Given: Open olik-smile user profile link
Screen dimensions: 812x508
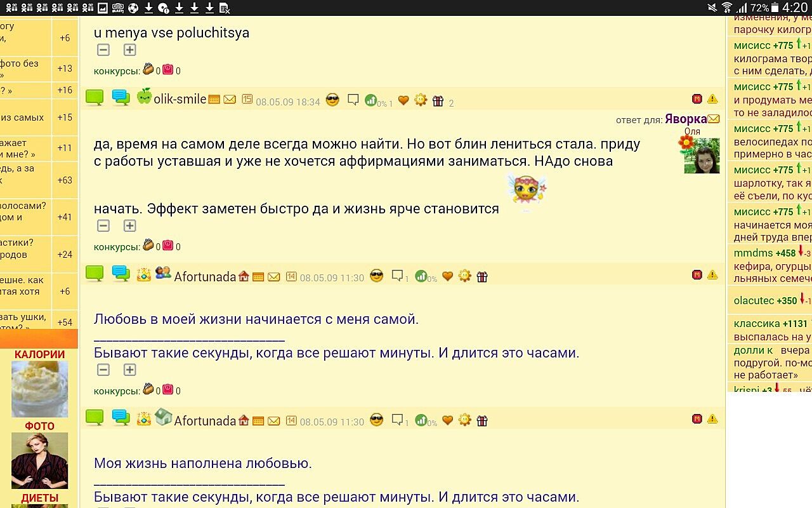Looking at the screenshot, I should (180, 99).
